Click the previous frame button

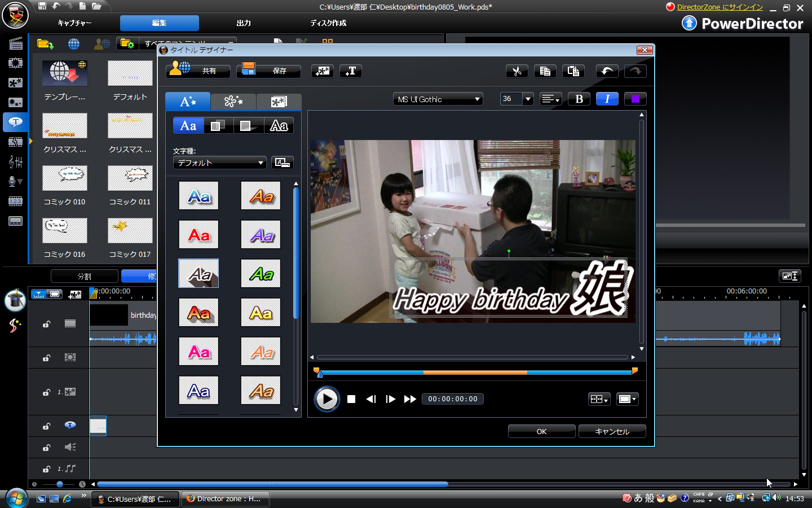(370, 399)
